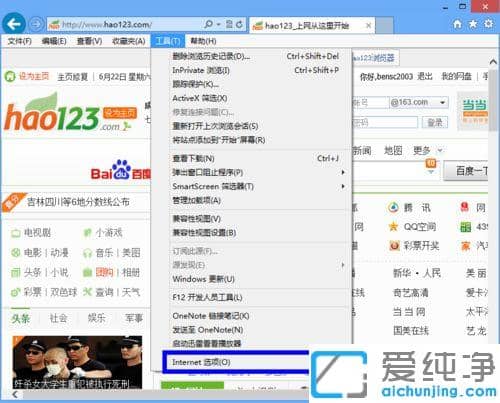The width and height of the screenshot is (500, 403).
Task: Click the 设为主页 house icon
Action: click(x=10, y=76)
